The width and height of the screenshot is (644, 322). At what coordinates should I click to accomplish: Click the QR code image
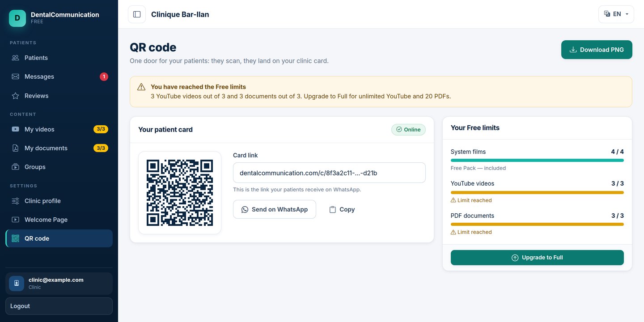pyautogui.click(x=180, y=192)
